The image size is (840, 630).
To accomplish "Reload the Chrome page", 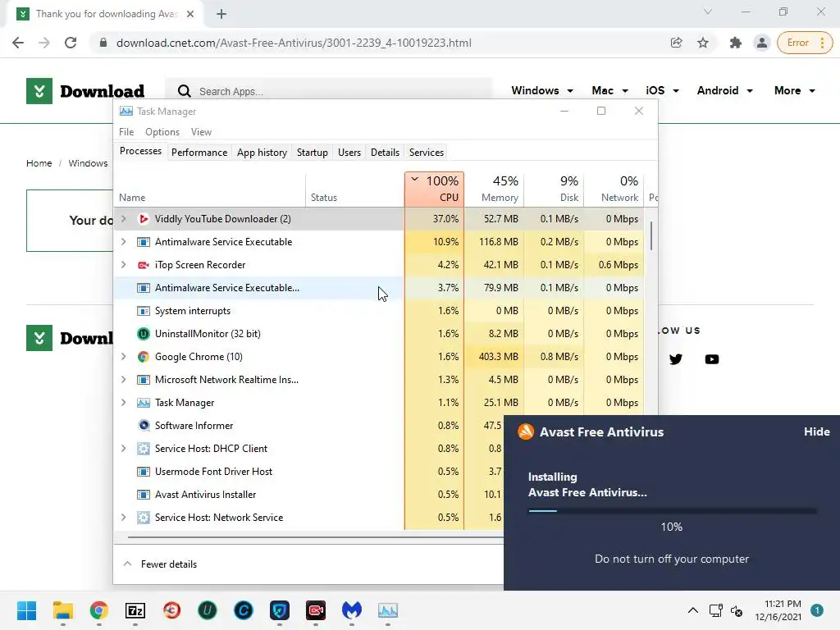I will click(71, 43).
